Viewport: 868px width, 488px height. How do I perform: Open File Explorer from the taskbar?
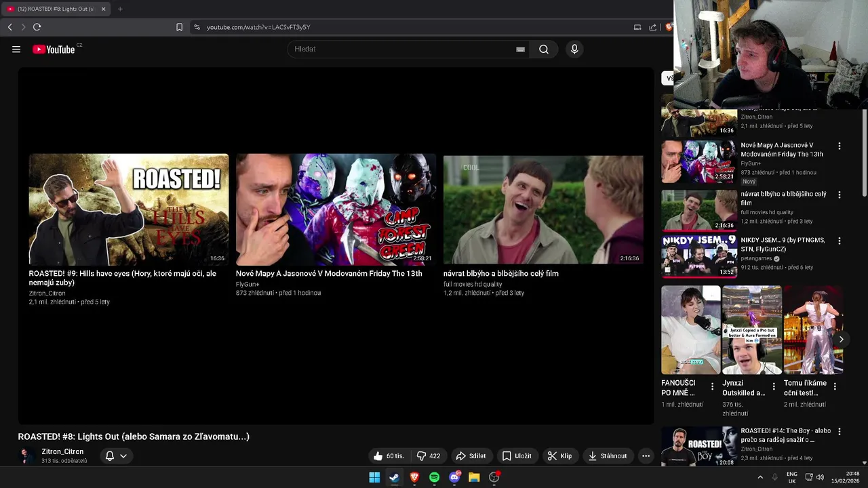474,477
